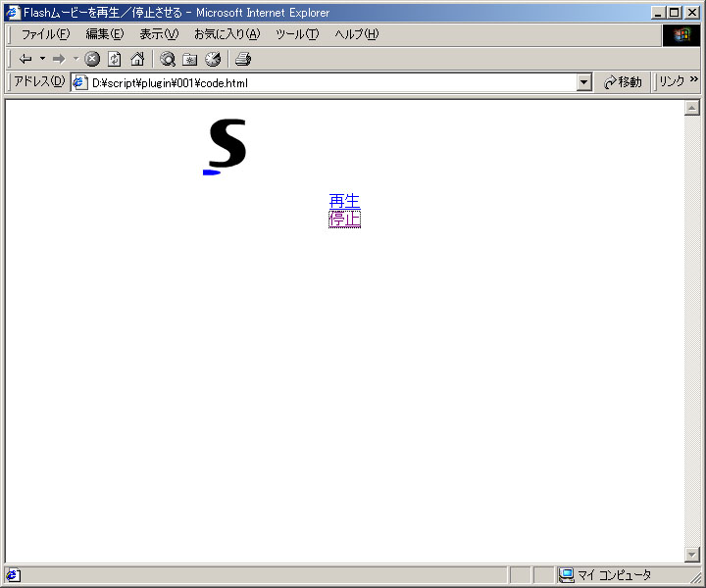The image size is (706, 588).
Task: Expand the address bar dropdown arrow
Action: (584, 82)
